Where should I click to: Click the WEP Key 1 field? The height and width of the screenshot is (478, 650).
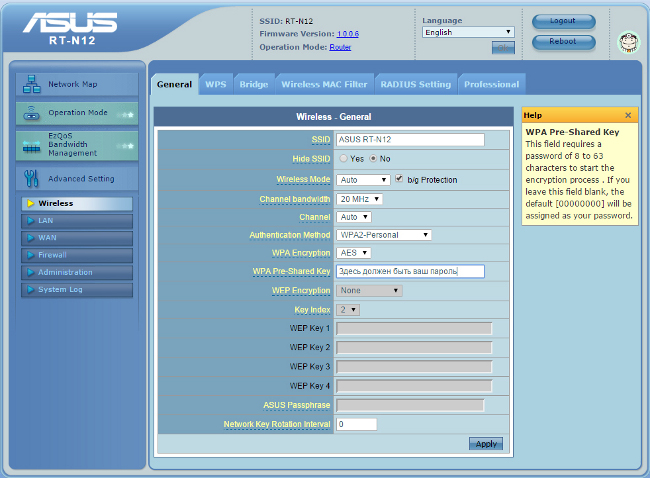pyautogui.click(x=414, y=329)
